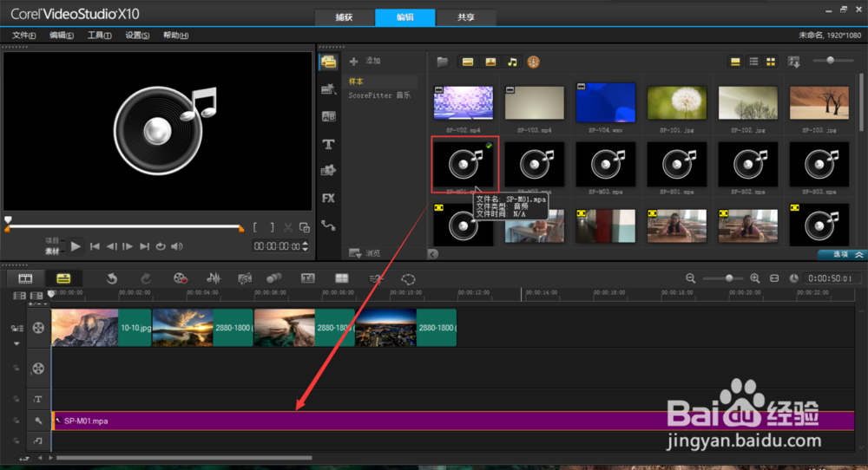868x470 pixels.
Task: Open the 工具 menu
Action: click(100, 36)
